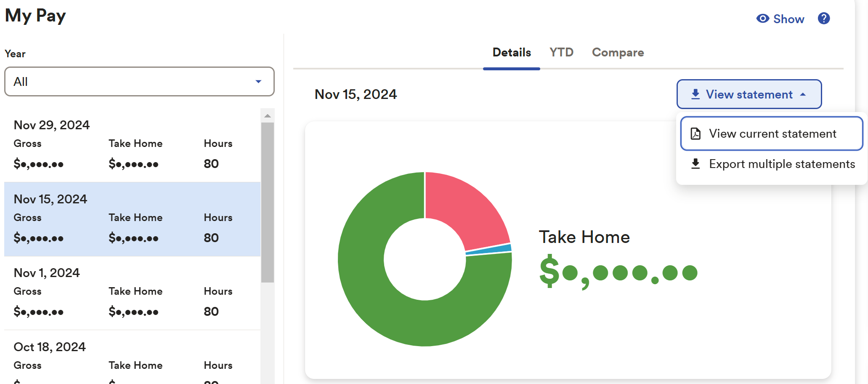
Task: Click the download icon beside Export multiple statements
Action: [695, 164]
